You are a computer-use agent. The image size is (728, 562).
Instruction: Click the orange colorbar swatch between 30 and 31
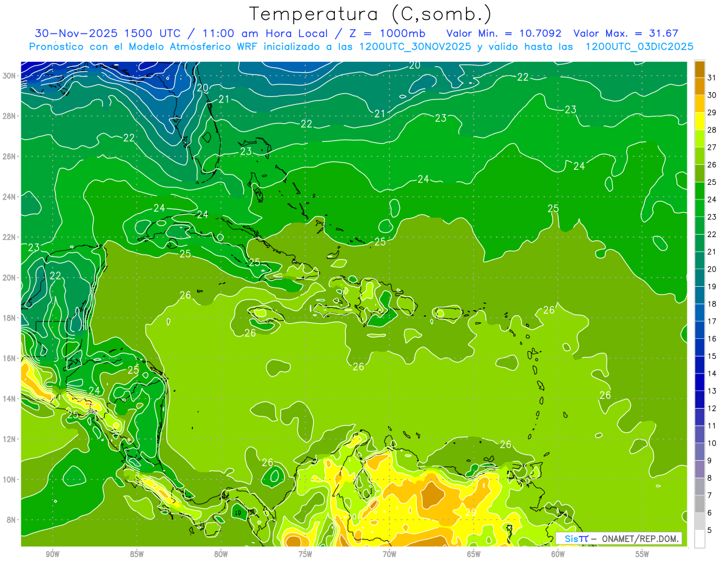[699, 87]
